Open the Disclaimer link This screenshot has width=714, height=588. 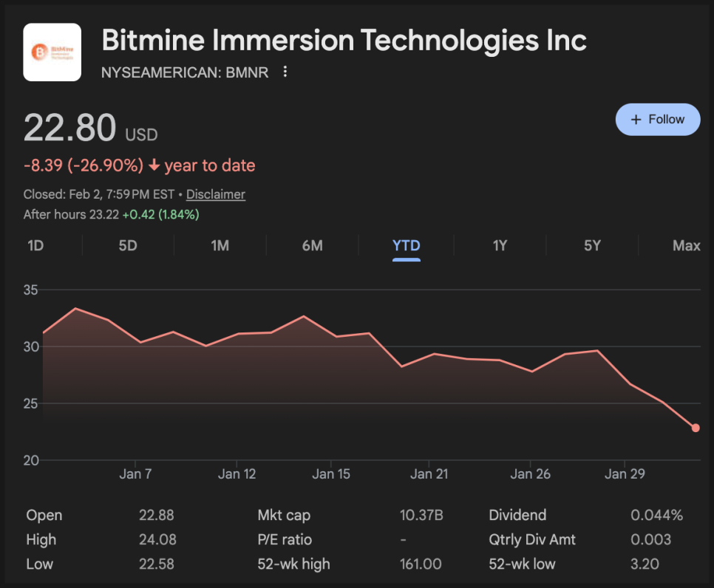[215, 194]
